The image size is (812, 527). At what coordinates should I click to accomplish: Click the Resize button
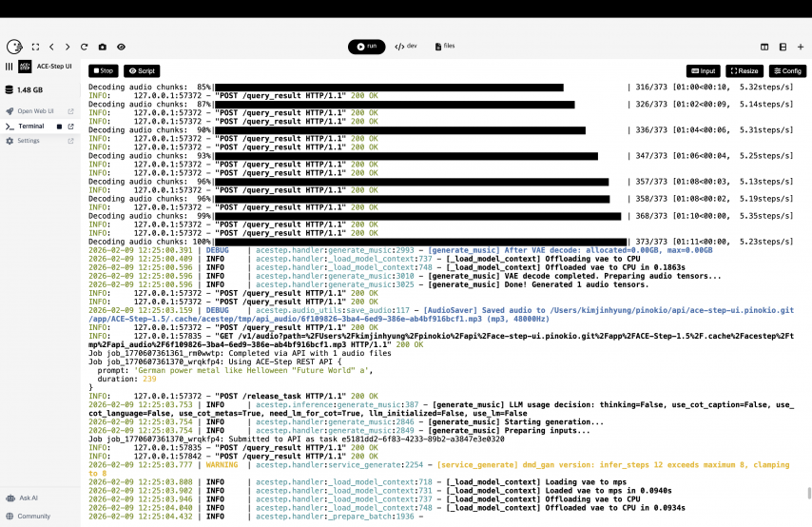pos(744,70)
